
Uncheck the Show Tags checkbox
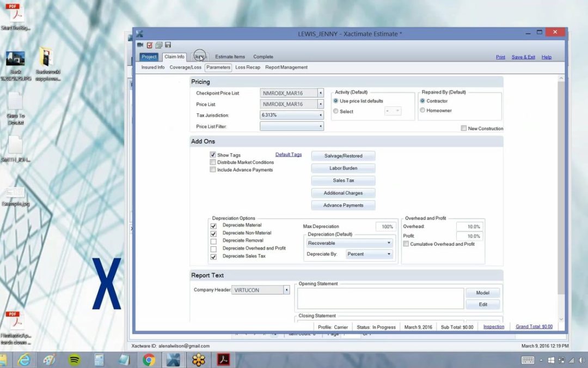(x=213, y=155)
